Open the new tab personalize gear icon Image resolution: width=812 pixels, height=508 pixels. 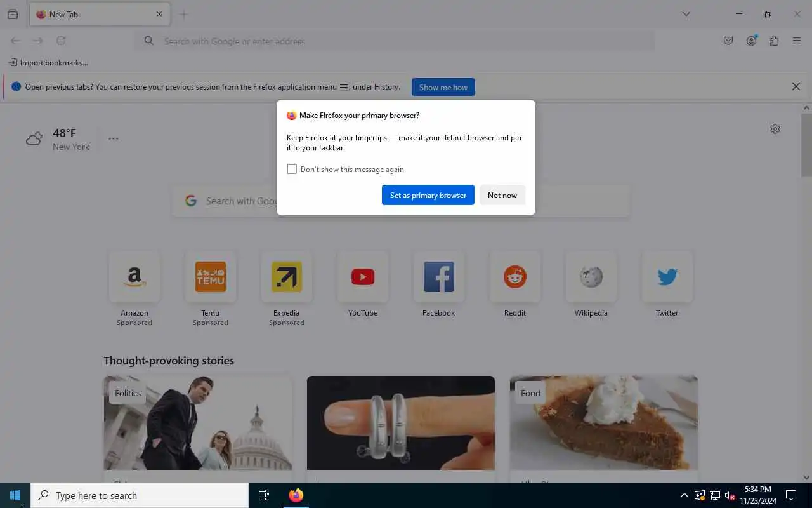775,129
